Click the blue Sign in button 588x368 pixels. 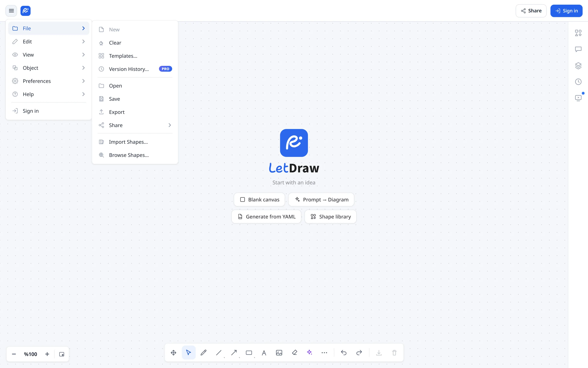566,11
